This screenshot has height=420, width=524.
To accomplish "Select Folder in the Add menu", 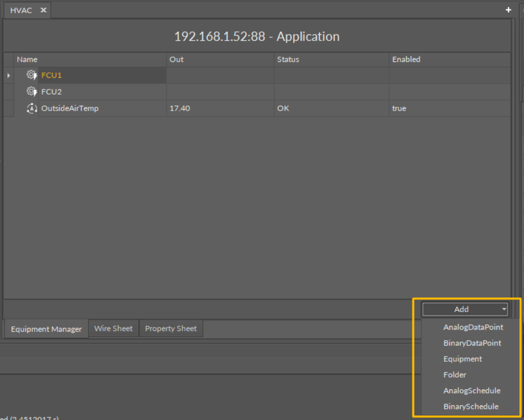I will tap(455, 375).
